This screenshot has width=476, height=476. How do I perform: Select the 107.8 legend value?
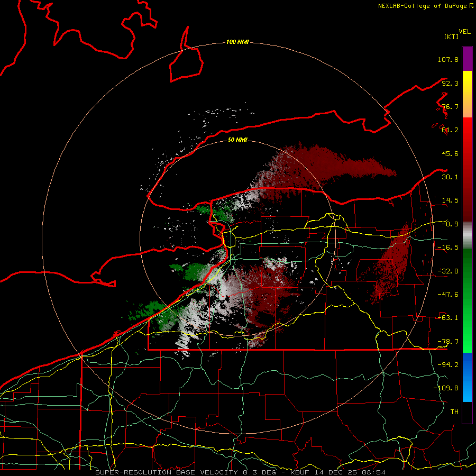point(448,59)
